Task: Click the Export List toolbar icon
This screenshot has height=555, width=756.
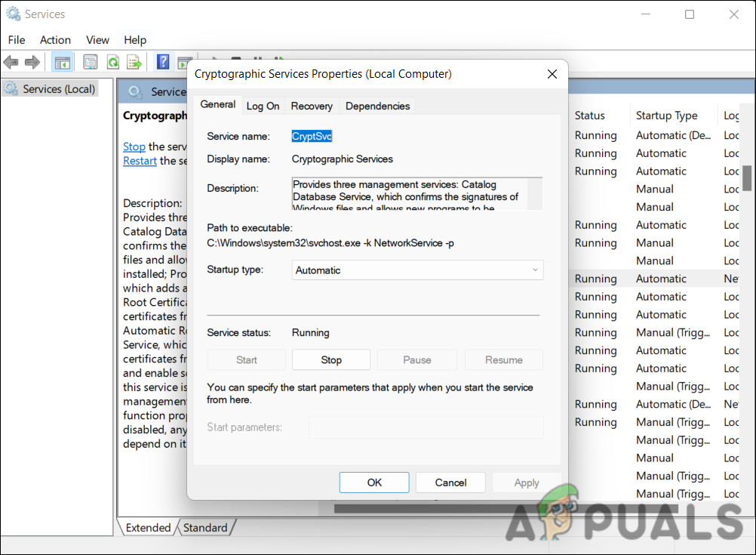Action: point(134,62)
